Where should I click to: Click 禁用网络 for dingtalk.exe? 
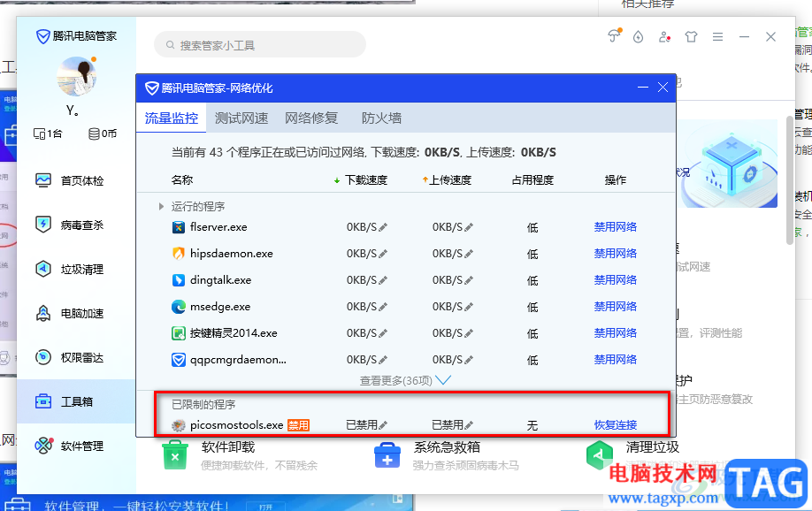(x=616, y=279)
